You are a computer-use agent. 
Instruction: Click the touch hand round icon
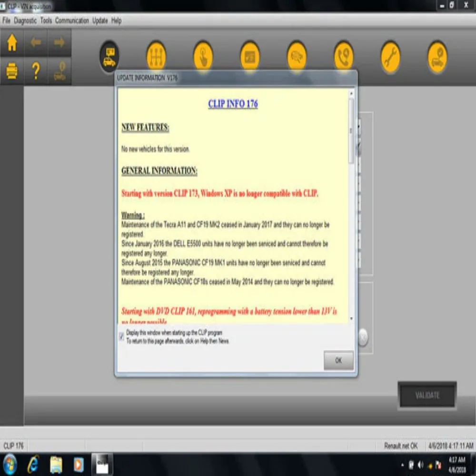(203, 57)
